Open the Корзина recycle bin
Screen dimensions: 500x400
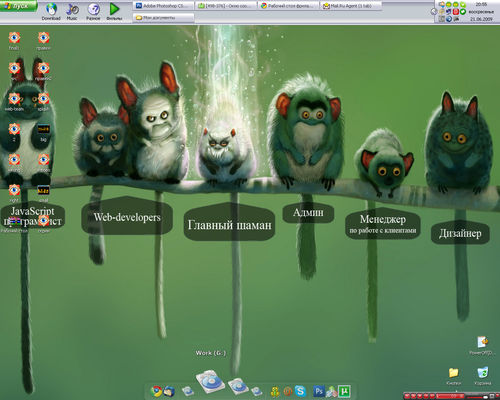[482, 376]
